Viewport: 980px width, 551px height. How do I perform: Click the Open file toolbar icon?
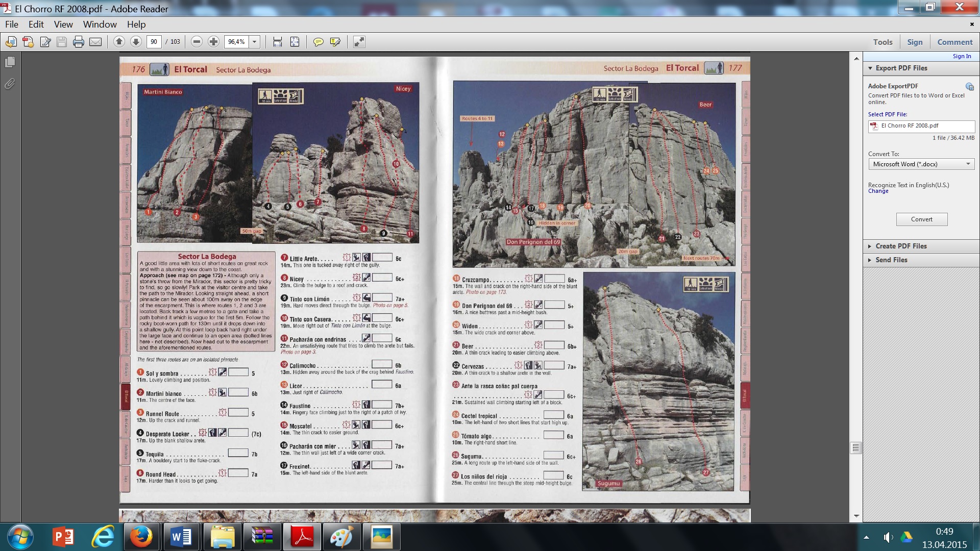[11, 42]
